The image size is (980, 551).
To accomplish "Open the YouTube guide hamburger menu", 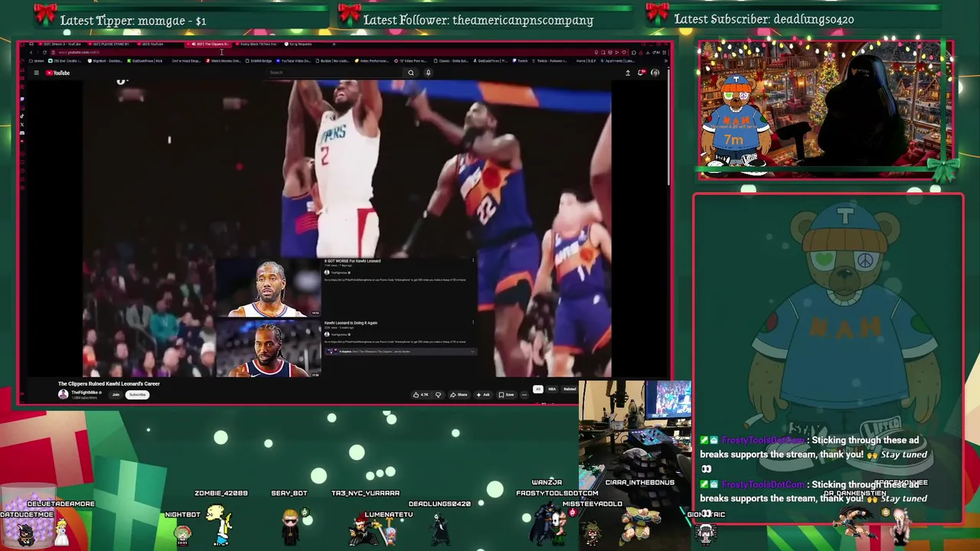I will [36, 73].
